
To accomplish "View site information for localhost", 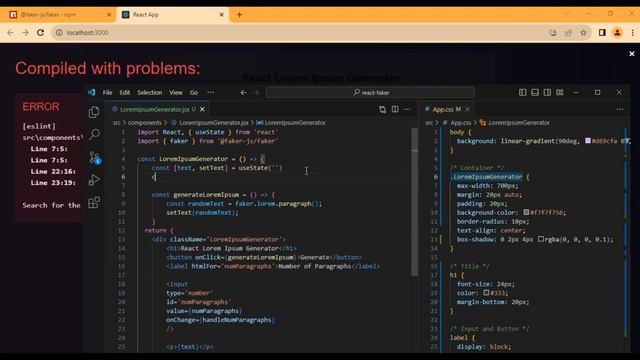I will [x=59, y=33].
